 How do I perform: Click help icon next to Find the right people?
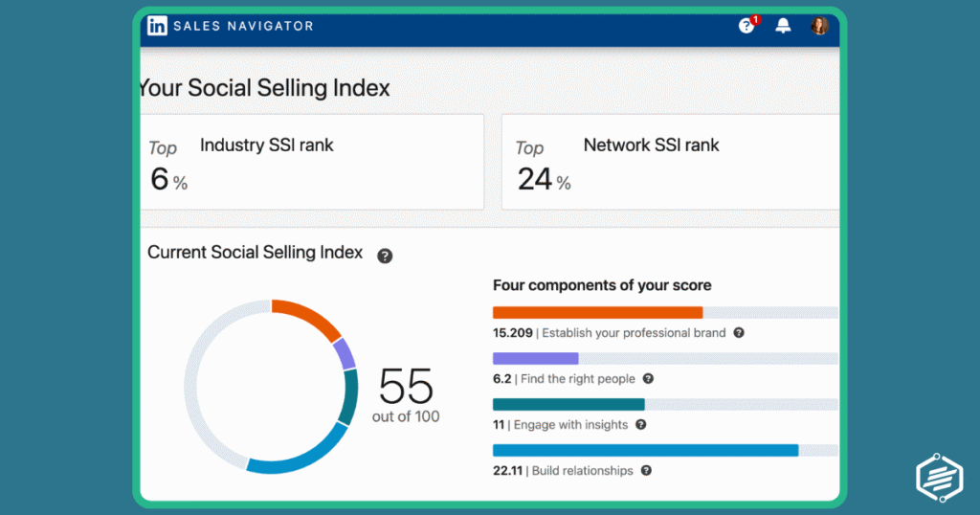tap(648, 378)
